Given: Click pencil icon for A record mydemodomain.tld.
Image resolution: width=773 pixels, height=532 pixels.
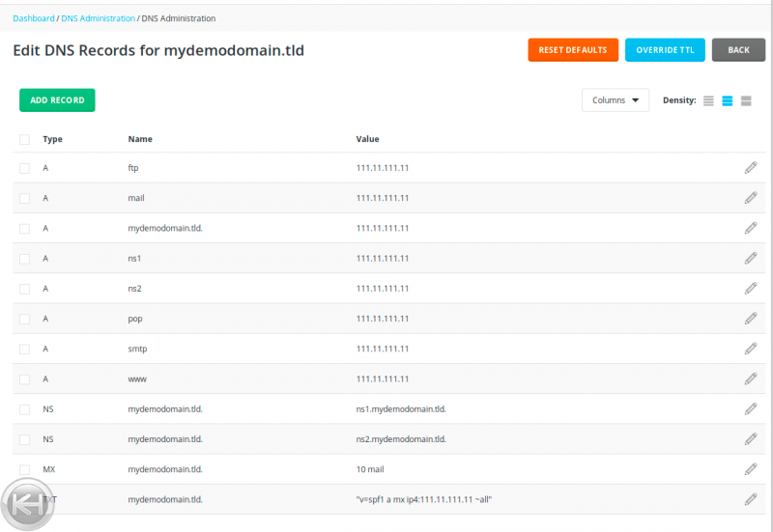Looking at the screenshot, I should 751,228.
